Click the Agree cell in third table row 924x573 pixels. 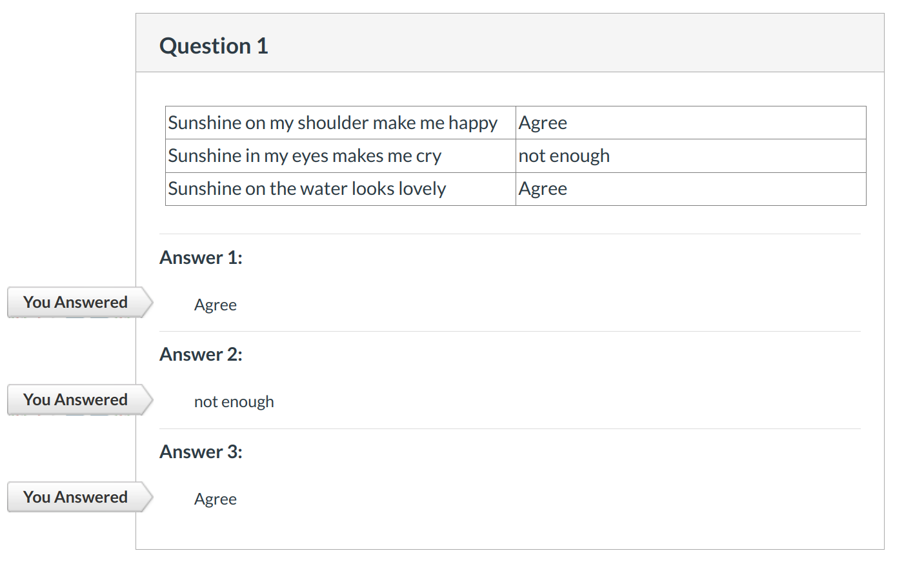pyautogui.click(x=543, y=189)
